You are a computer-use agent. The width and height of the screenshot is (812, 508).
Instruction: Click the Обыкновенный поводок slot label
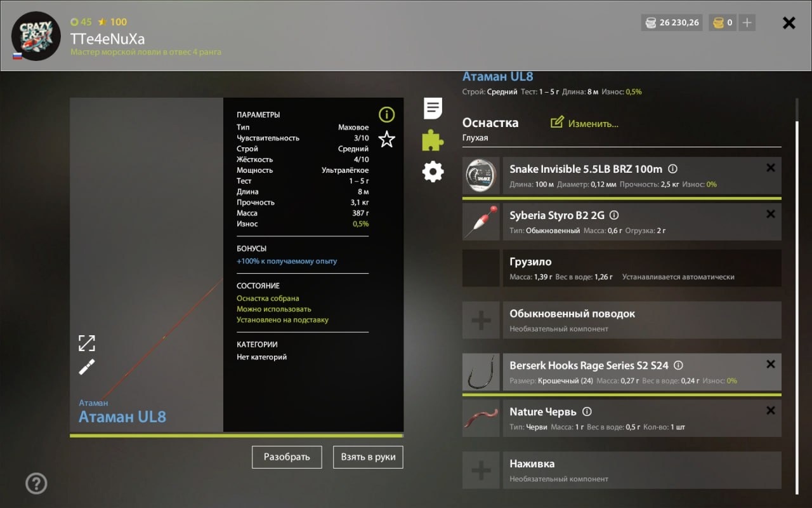tap(572, 314)
